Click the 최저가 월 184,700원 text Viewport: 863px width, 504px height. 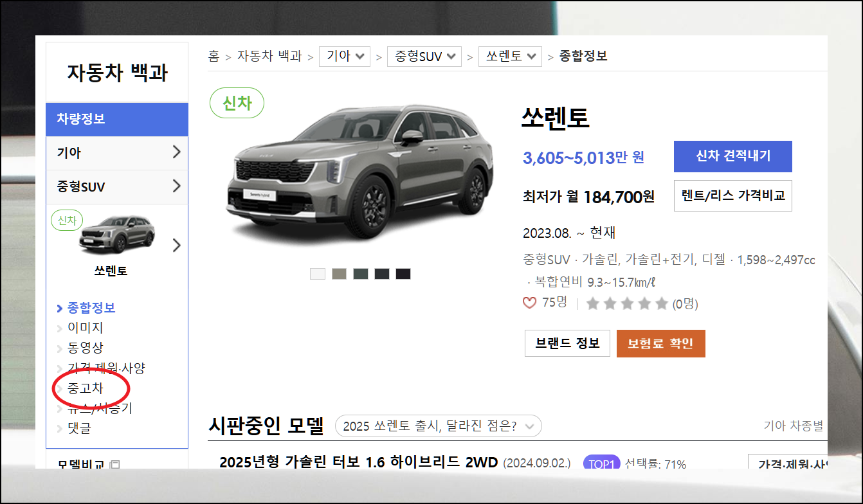pyautogui.click(x=588, y=197)
